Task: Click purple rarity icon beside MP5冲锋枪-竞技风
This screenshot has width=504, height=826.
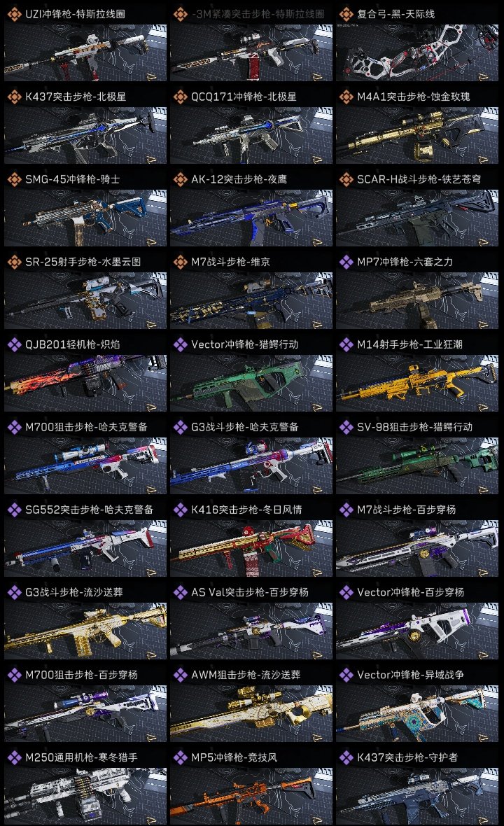Action: [180, 757]
